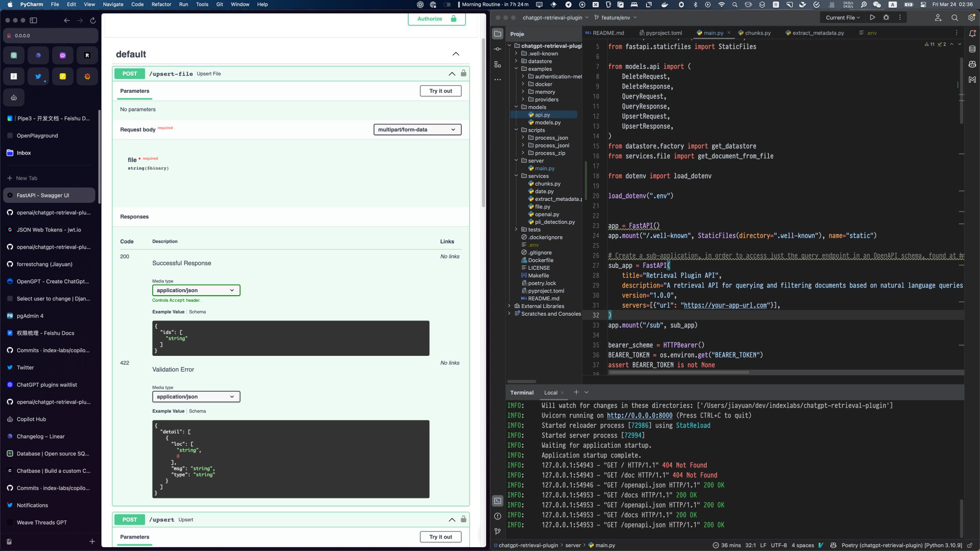Switch to the chunks.py editor tab

757,33
